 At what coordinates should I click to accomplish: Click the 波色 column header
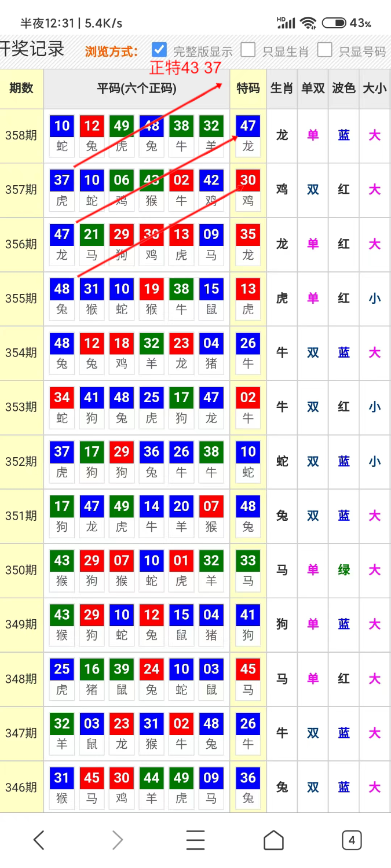(x=344, y=89)
